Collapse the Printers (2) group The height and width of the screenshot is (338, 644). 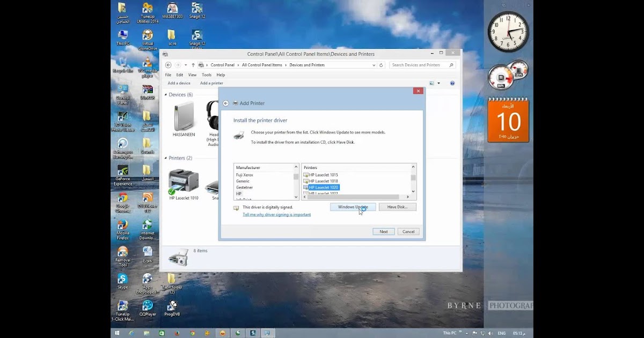[x=166, y=158]
